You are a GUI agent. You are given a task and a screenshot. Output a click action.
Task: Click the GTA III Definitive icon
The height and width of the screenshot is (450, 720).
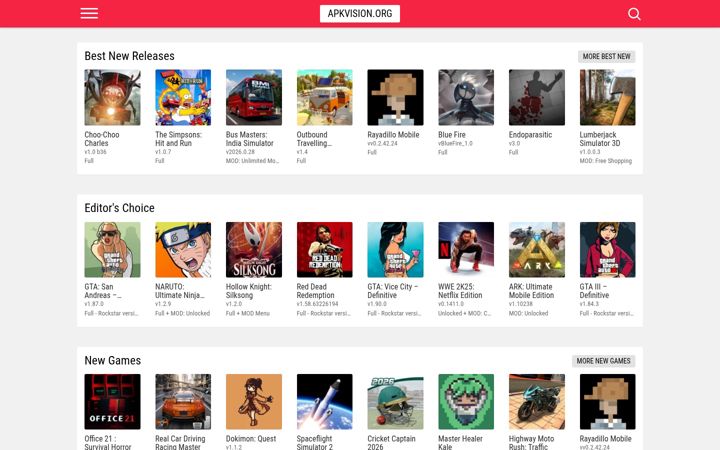[x=608, y=250]
